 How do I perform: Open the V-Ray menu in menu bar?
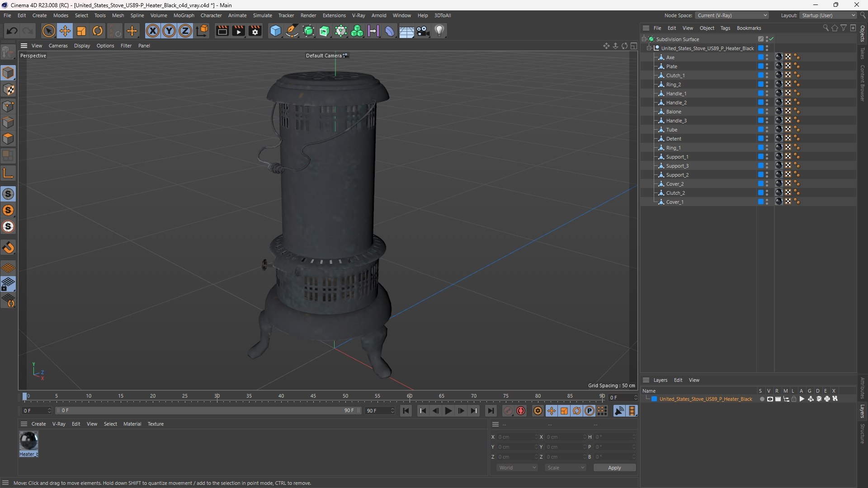click(x=359, y=15)
